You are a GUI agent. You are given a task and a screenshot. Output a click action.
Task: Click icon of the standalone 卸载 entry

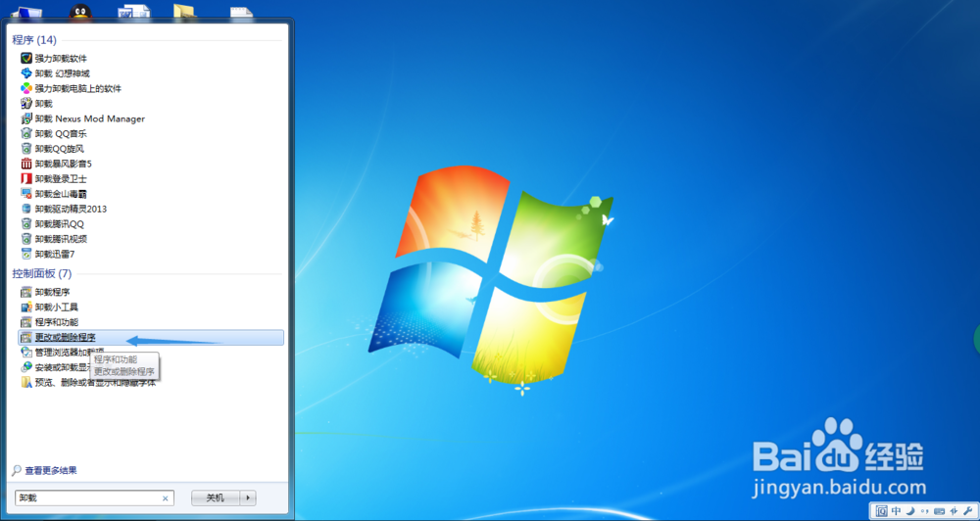(x=26, y=103)
